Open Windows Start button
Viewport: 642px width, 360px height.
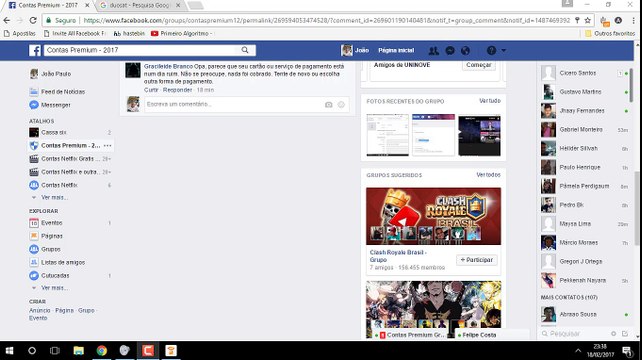[9, 351]
